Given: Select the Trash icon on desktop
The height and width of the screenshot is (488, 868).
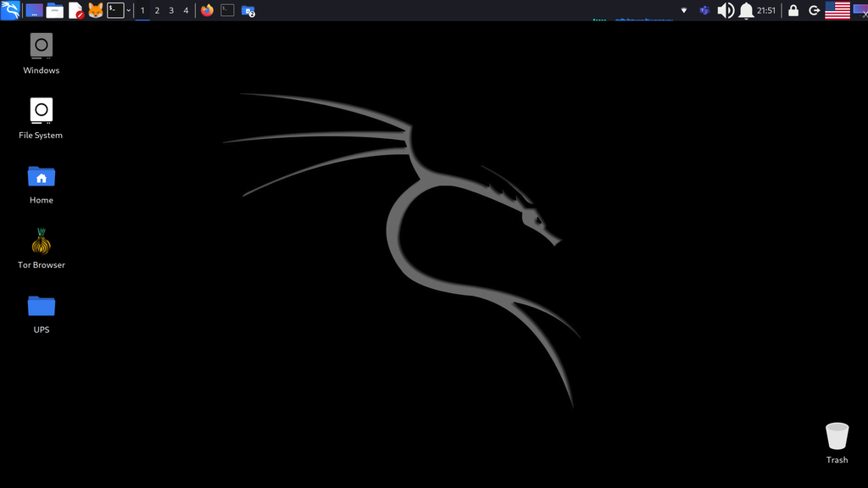Looking at the screenshot, I should (837, 443).
